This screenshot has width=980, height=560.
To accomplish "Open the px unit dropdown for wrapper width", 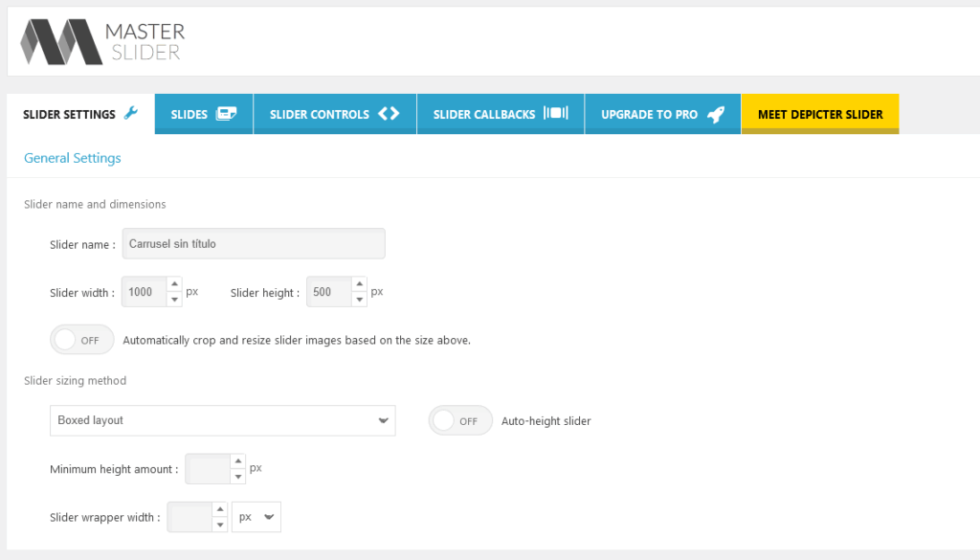I will tap(256, 516).
